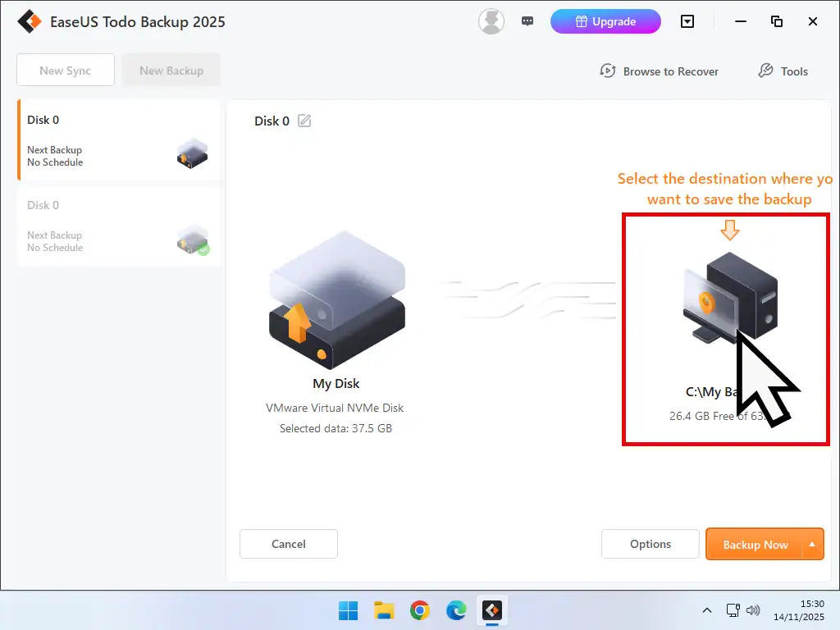Screen dimensions: 840x630
Task: Open the dropdown icon right of Upgrade
Action: click(x=687, y=21)
